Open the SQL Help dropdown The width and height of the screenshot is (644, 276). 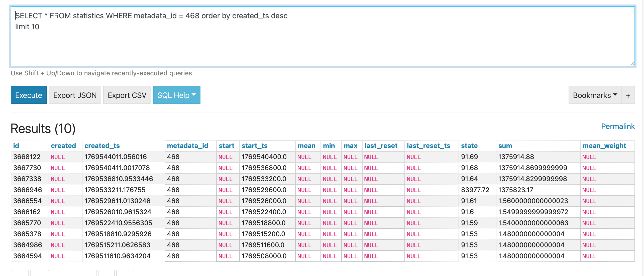pos(176,95)
